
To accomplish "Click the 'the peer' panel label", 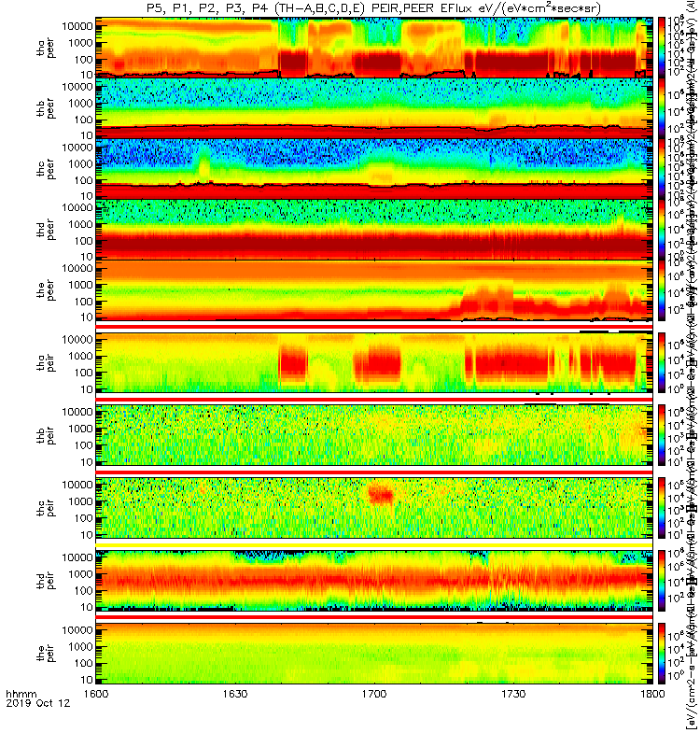I will (46, 290).
